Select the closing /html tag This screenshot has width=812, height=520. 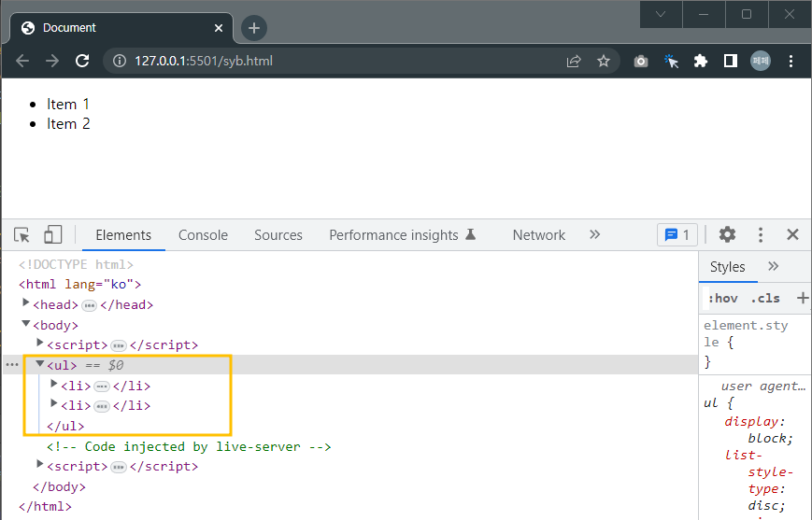(x=45, y=507)
